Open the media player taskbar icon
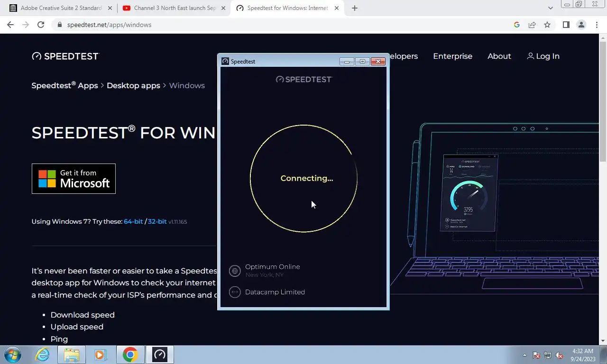 [x=100, y=355]
